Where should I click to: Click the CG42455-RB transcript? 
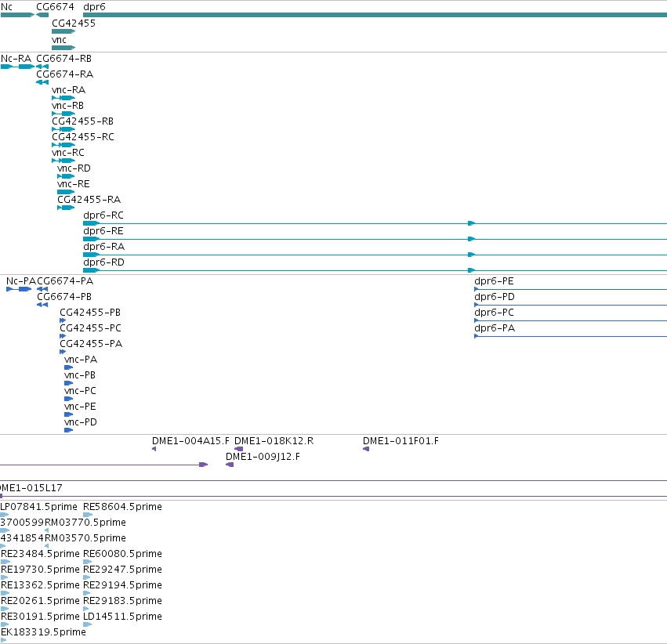(x=63, y=129)
